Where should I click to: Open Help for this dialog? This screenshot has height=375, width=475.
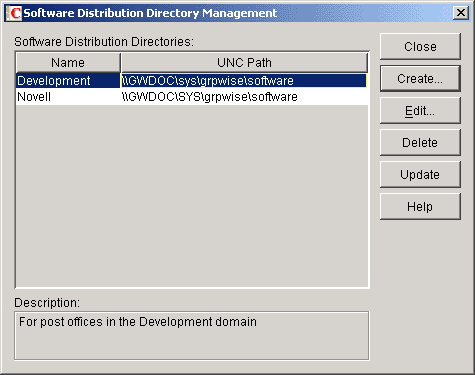tap(420, 207)
